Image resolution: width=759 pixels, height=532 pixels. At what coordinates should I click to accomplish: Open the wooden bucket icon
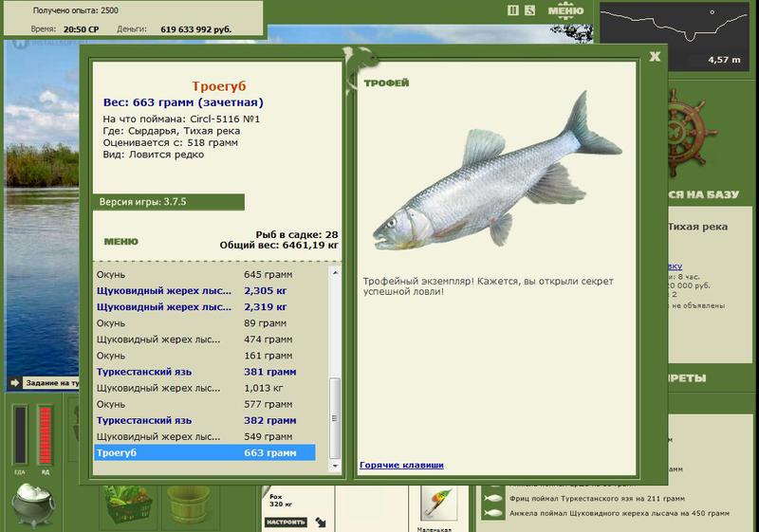point(189,505)
